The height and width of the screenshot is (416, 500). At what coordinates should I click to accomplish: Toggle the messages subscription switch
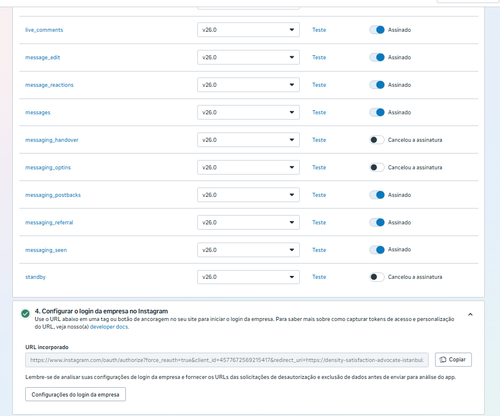click(377, 112)
